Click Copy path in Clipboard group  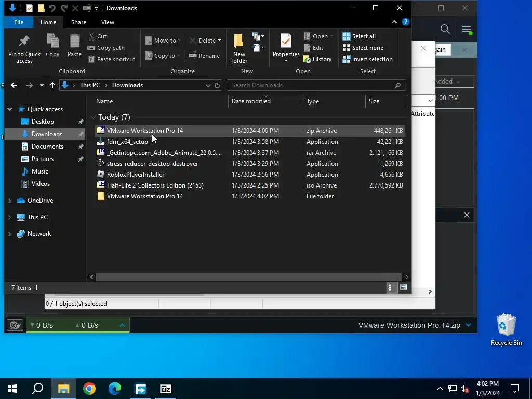tap(106, 48)
